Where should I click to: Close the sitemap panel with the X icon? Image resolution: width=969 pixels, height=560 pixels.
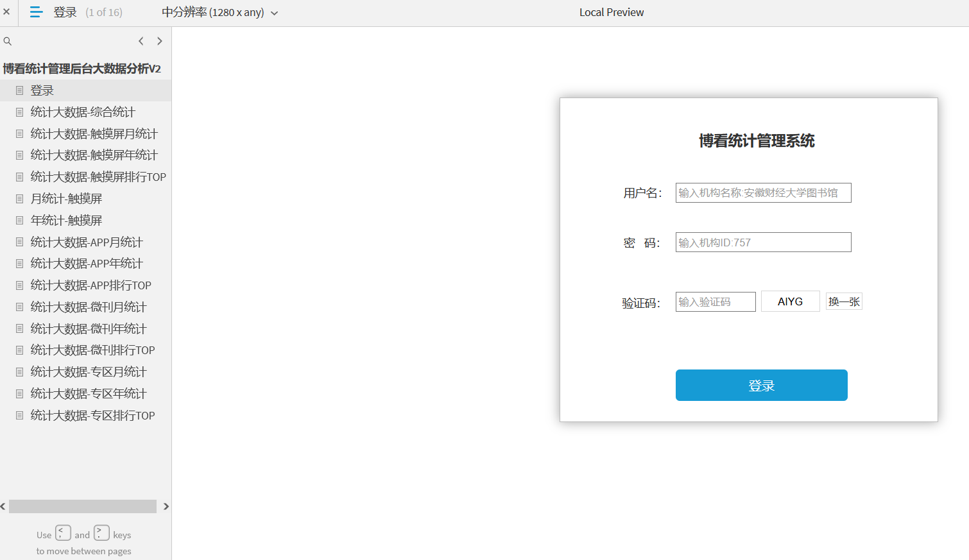coord(6,12)
